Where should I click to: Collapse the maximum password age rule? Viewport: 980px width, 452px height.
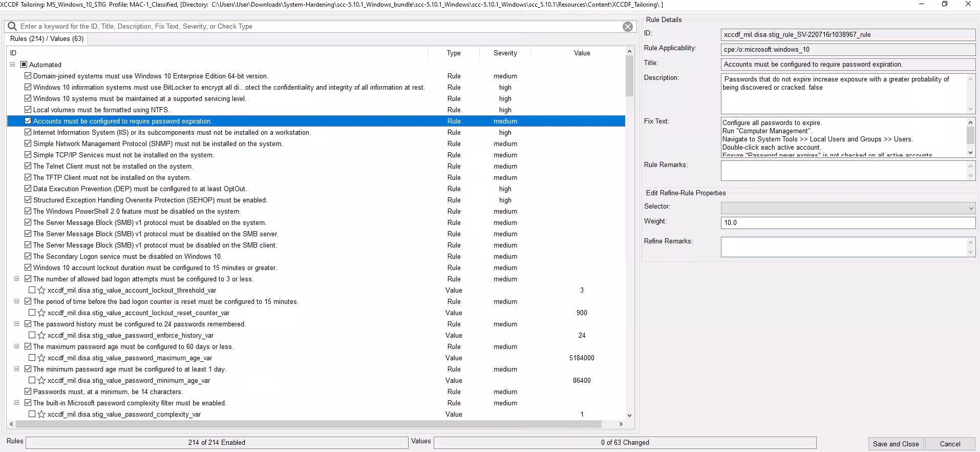tap(16, 346)
